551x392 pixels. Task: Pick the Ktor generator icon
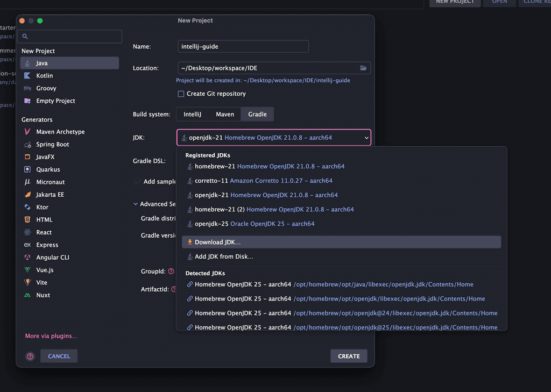pos(27,207)
